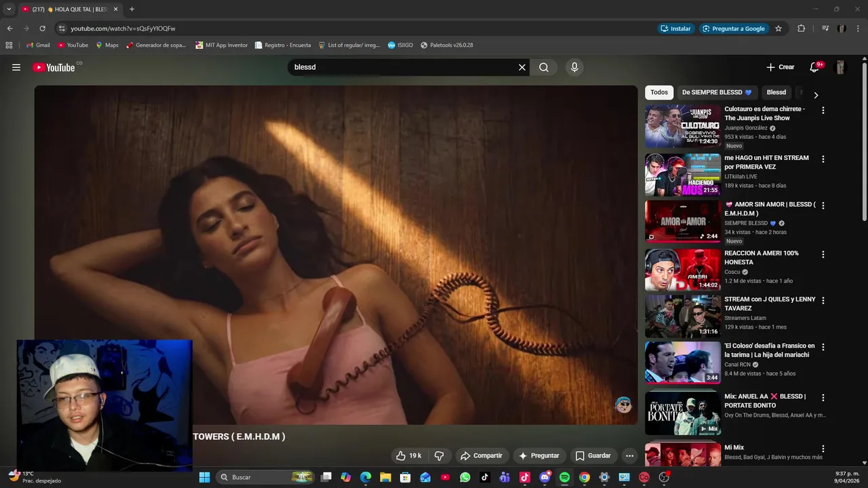This screenshot has width=868, height=488.
Task: Open Discord from the taskbar
Action: [x=545, y=477]
